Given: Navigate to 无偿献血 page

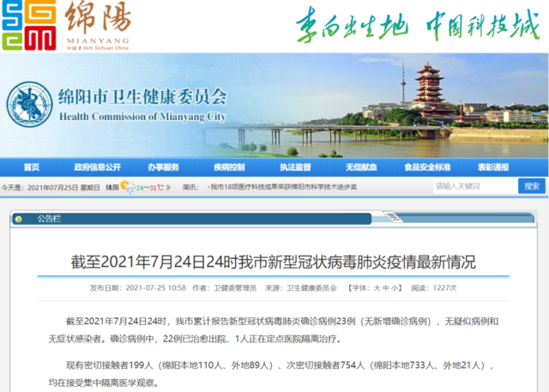Looking at the screenshot, I should [x=360, y=166].
